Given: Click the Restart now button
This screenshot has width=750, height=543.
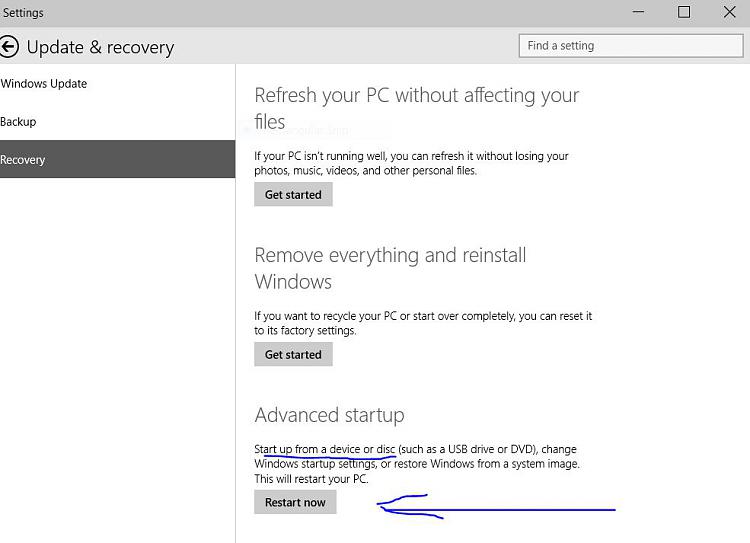Looking at the screenshot, I should tap(295, 502).
